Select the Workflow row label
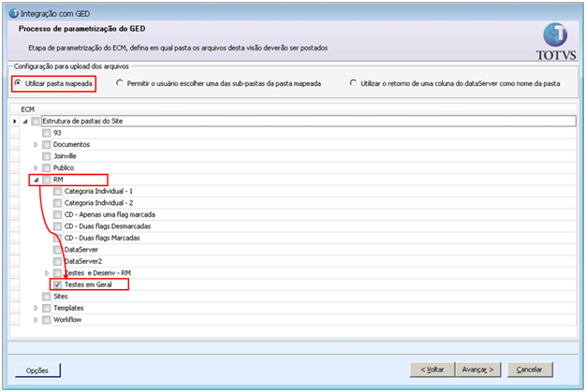 67,320
